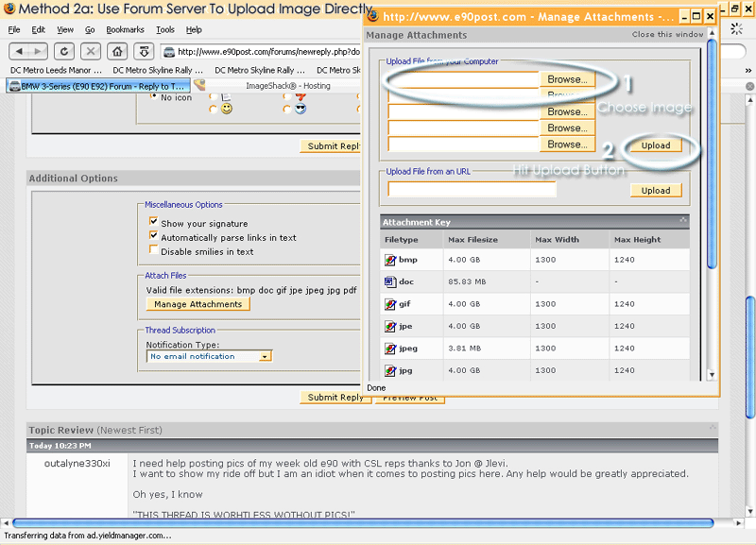Viewport: 756px width, 545px height.
Task: Click the Manage Attachments button
Action: tap(198, 304)
